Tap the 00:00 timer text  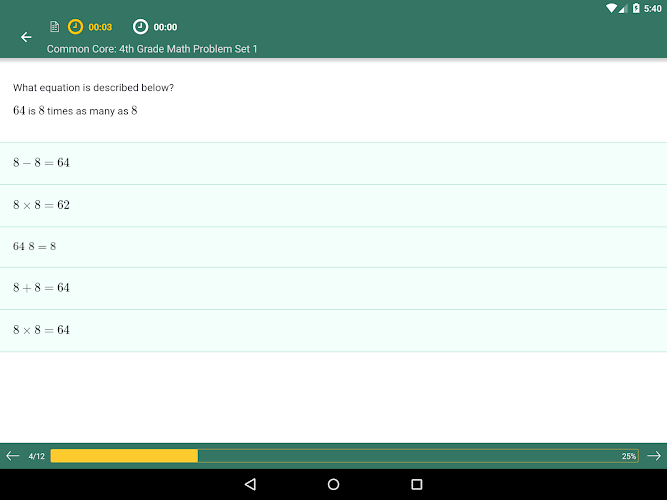tap(165, 27)
